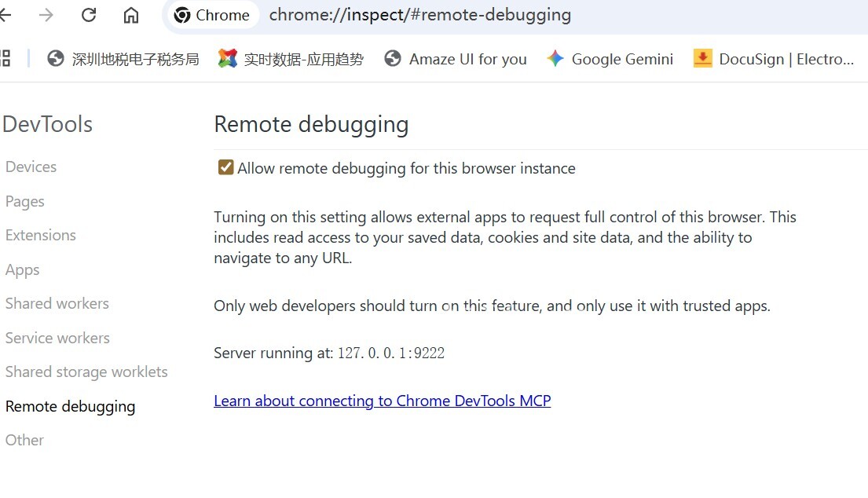
Task: Uncheck Allow remote debugging checkbox
Action: tap(226, 167)
